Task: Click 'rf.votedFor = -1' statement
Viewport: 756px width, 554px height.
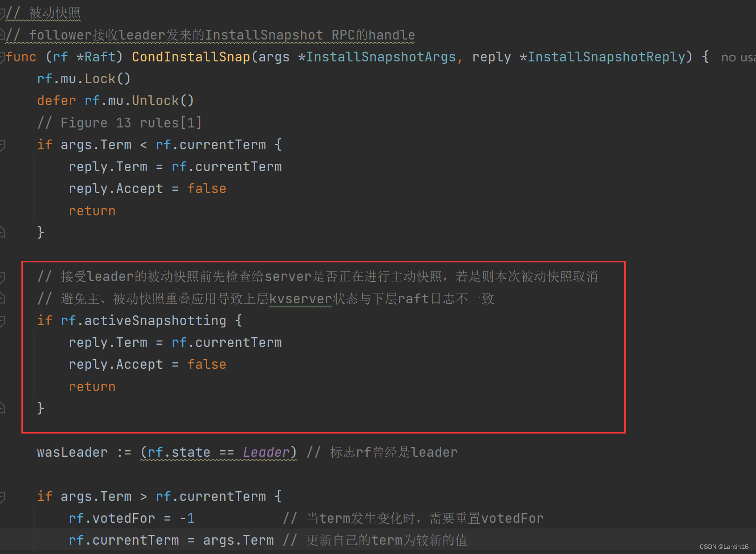Action: coord(132,518)
